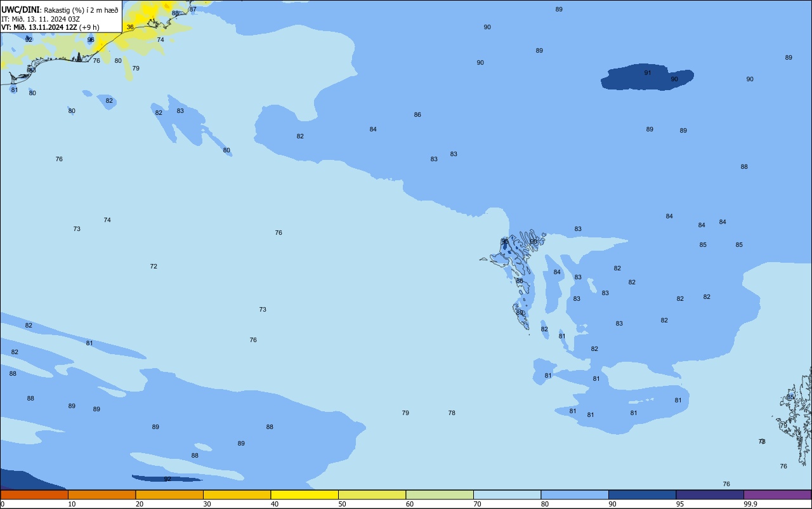Select the amber 20–30 legend swatch
The image size is (812, 509).
pos(169,494)
